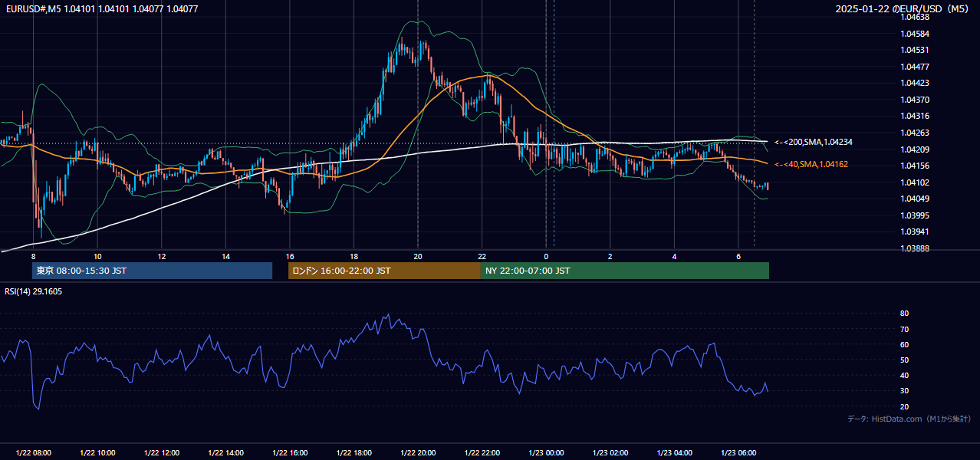Click hour label 0 under the price chart
The width and height of the screenshot is (980, 460).
coord(546,256)
